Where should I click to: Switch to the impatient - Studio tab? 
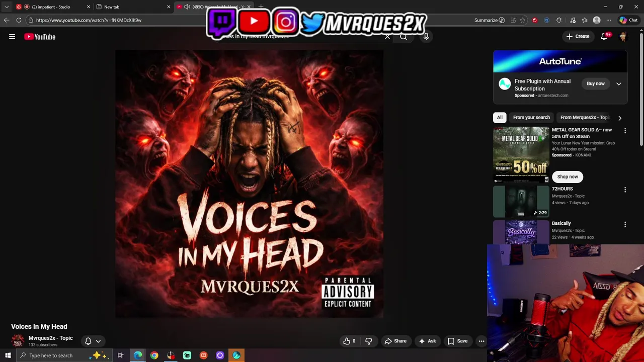pyautogui.click(x=53, y=7)
